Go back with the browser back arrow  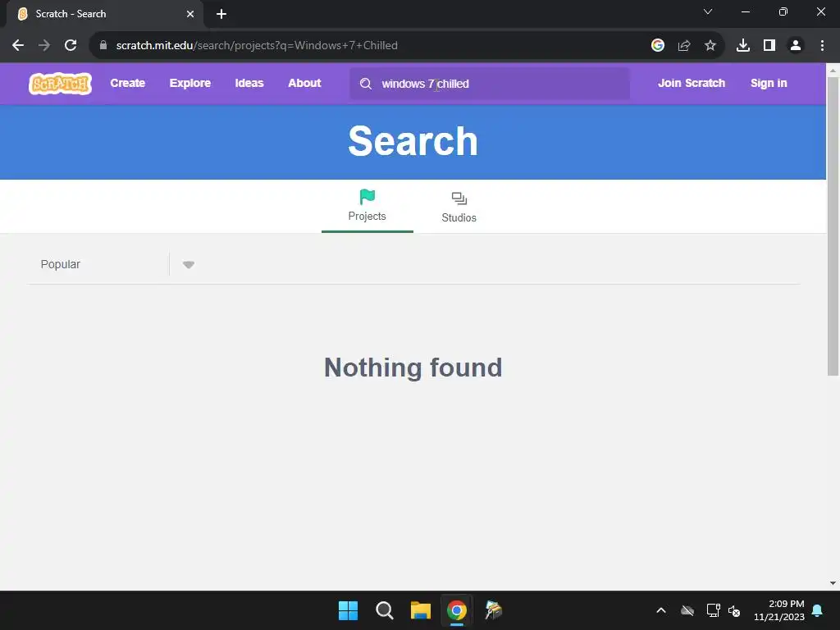[18, 46]
